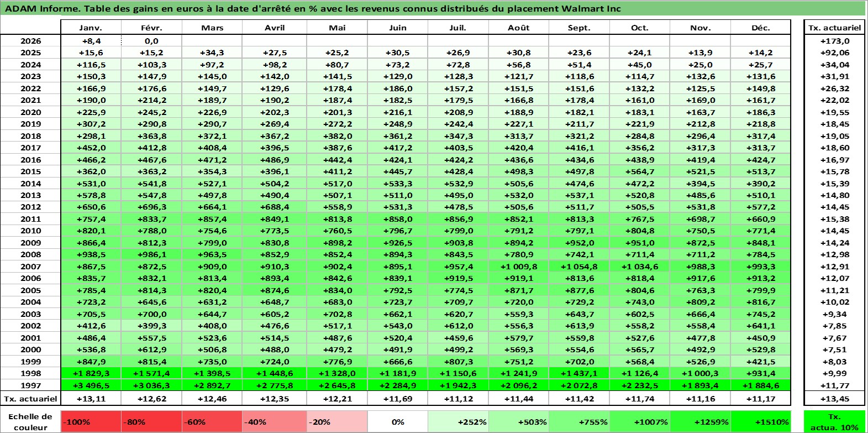This screenshot has height=433, width=868.
Task: Click the +503% color scale swatch
Action: click(519, 421)
